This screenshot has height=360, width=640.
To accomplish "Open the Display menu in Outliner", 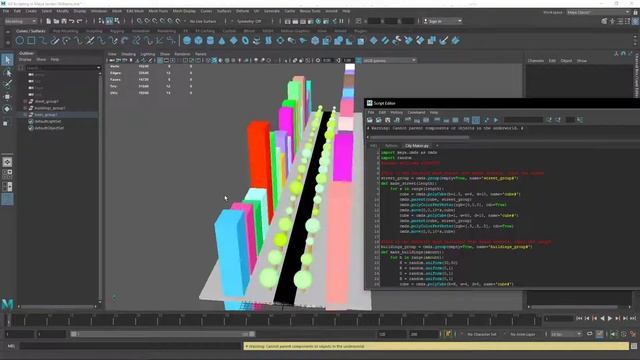I will coord(25,60).
